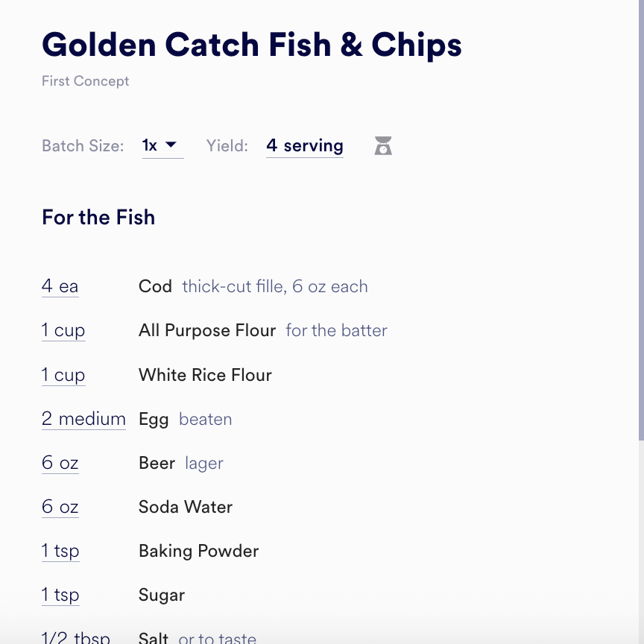Image resolution: width=644 pixels, height=644 pixels.
Task: Edit the 4 serving yield field
Action: coord(304,145)
